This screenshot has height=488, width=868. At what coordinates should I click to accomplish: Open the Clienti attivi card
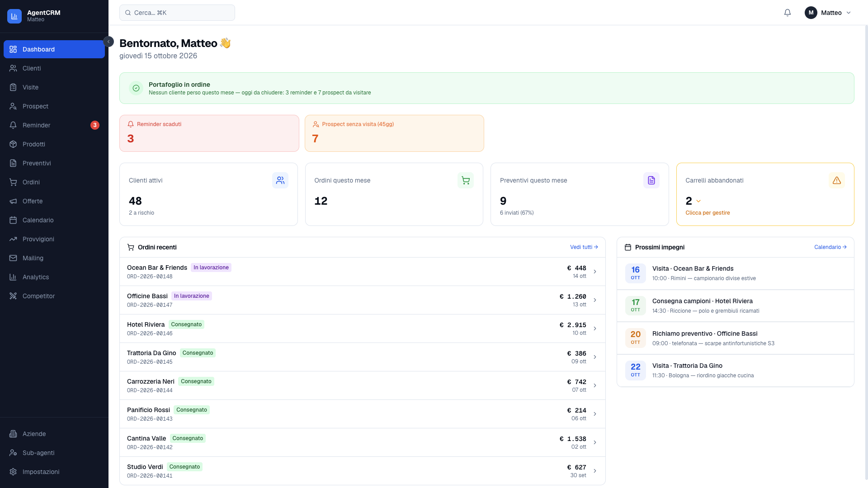pos(208,194)
